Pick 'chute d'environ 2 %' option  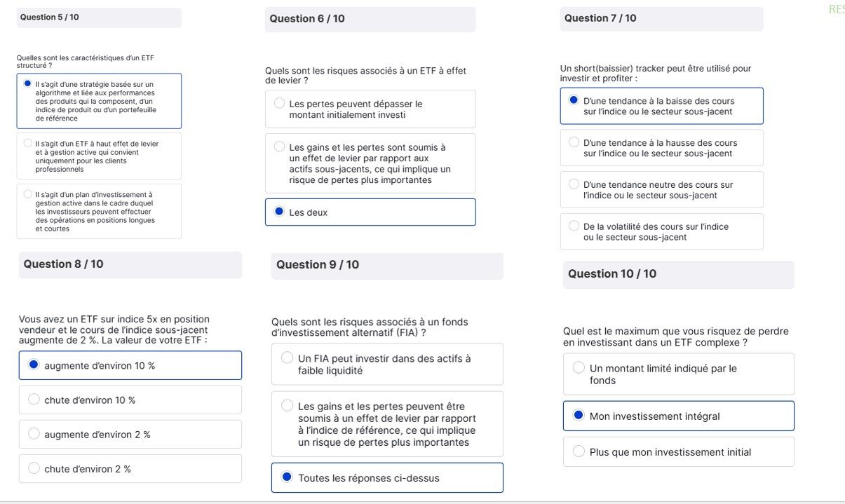click(34, 468)
